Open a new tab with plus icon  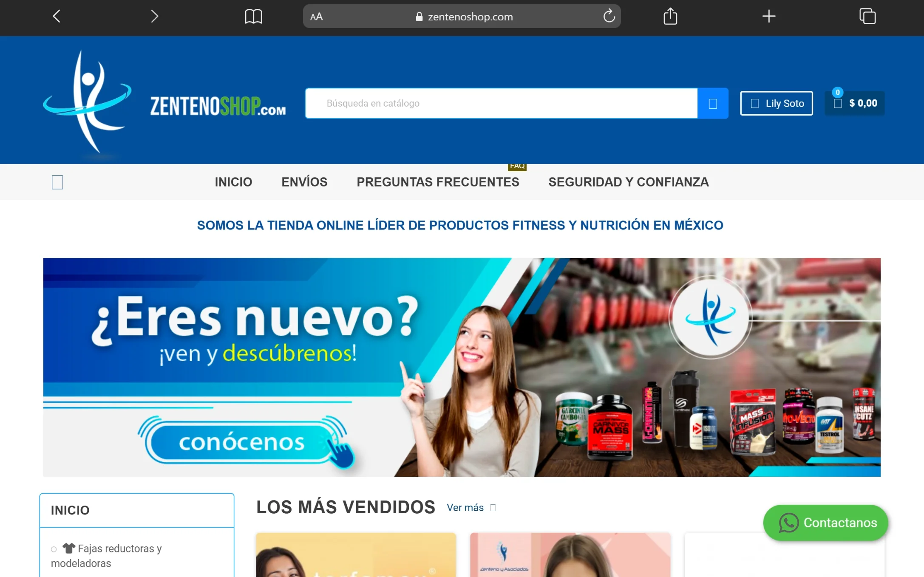(x=768, y=17)
